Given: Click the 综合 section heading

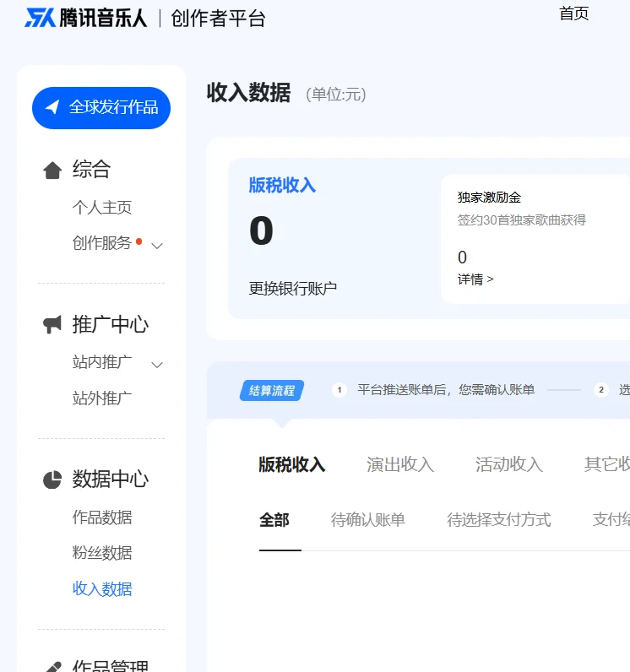Looking at the screenshot, I should point(91,169).
